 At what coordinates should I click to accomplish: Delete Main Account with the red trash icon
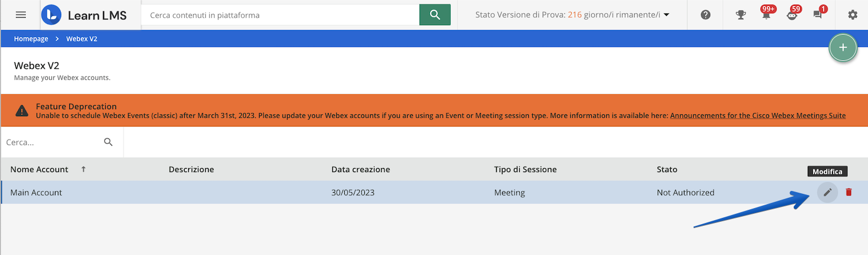pos(849,192)
